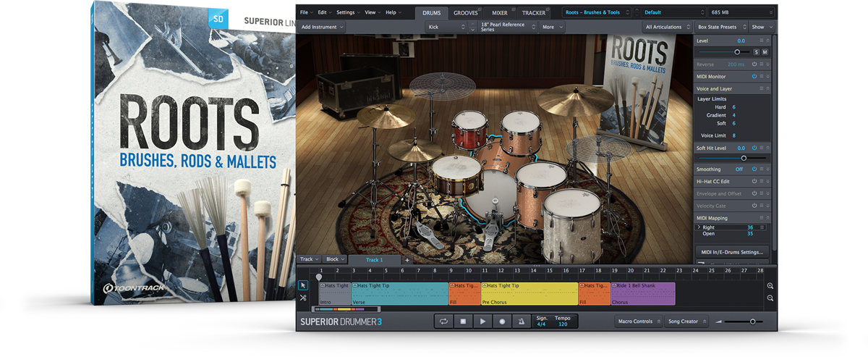Click the MIDI In/E-Drums Settings button
The image size is (868, 357).
click(x=732, y=252)
